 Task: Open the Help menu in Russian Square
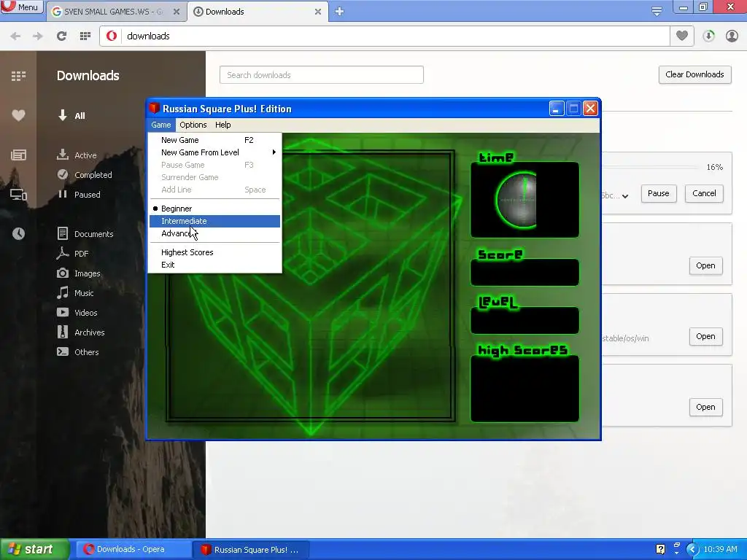coord(223,125)
